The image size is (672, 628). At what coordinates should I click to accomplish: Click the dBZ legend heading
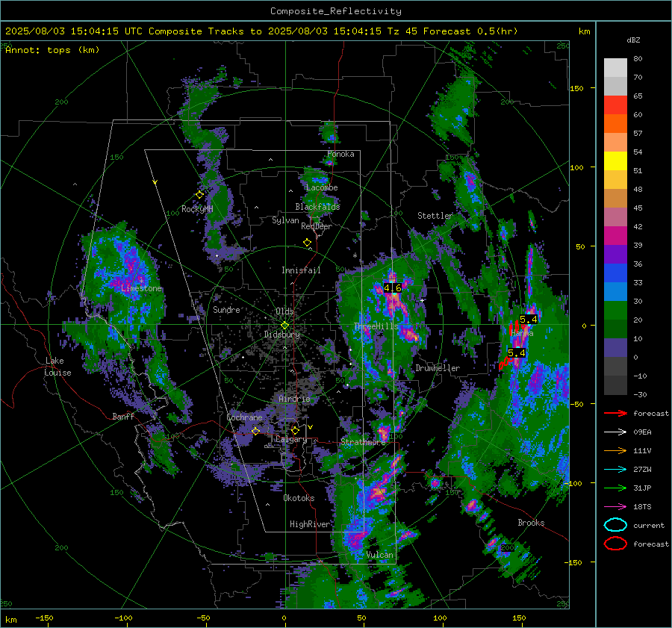[x=633, y=40]
